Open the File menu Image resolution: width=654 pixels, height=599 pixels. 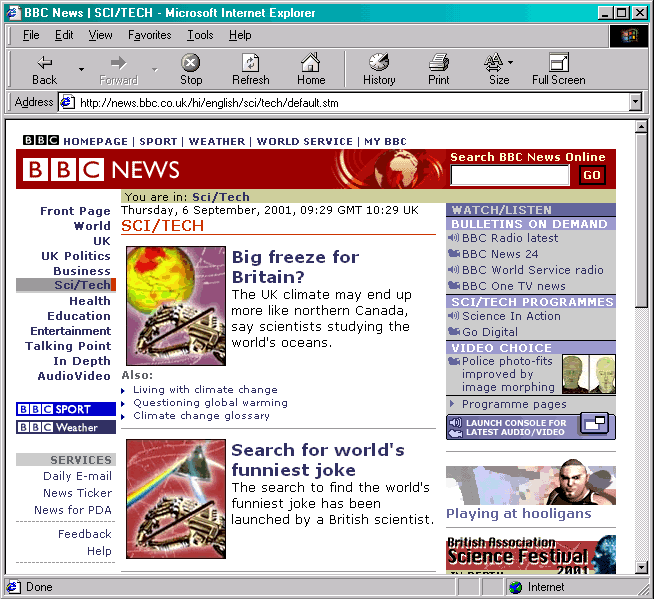[31, 35]
